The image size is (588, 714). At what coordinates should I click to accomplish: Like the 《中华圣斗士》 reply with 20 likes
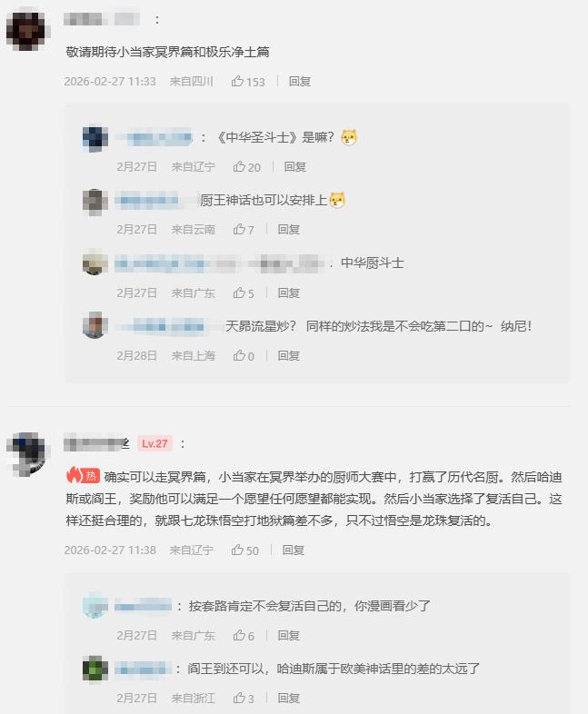(x=247, y=167)
